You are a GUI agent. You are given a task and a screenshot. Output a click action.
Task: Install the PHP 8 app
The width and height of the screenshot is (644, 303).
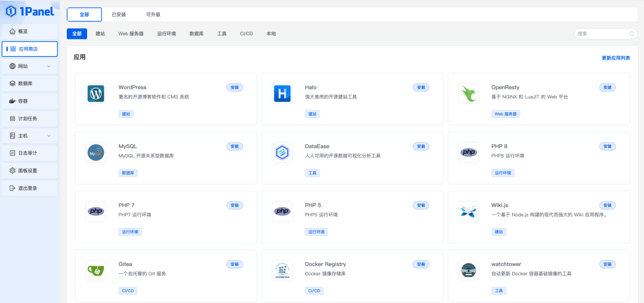coord(608,146)
